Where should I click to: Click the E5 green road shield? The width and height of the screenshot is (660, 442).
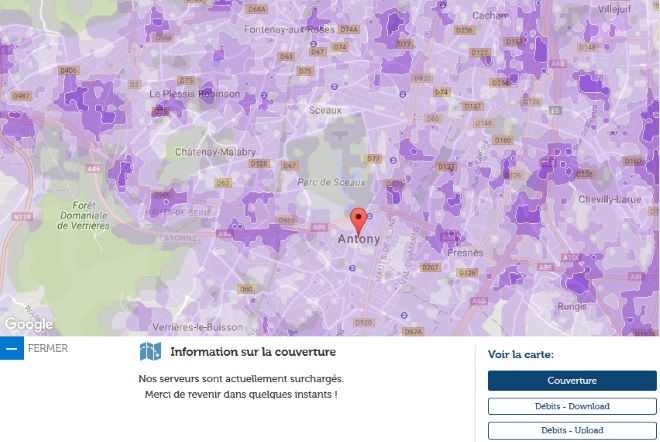pos(556,111)
